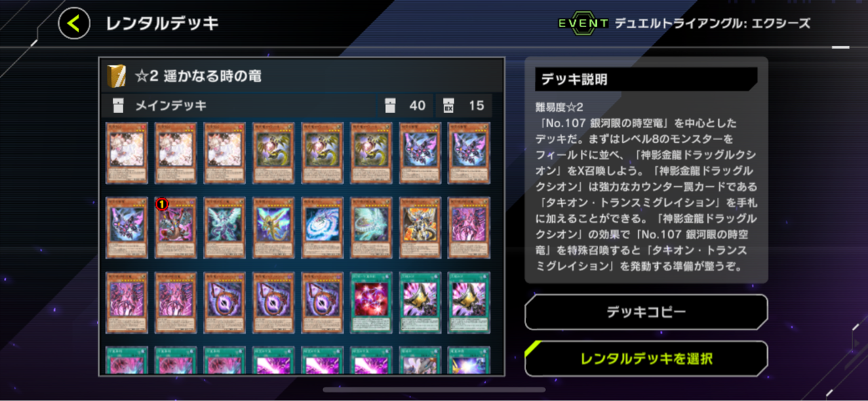
Task: Inspect the golden armored dragon card in second row
Action: point(420,228)
